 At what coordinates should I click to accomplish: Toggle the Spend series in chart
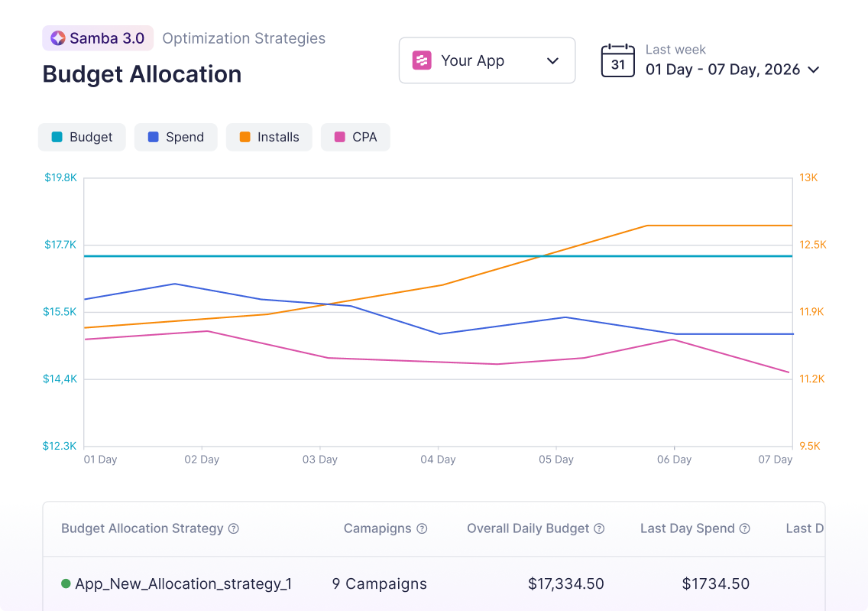coord(176,138)
